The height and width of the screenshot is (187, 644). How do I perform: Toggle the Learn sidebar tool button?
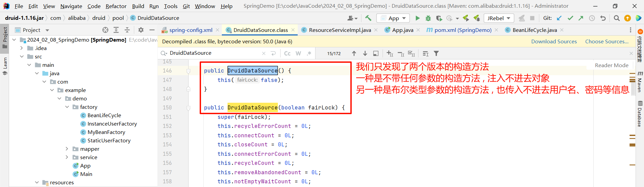pos(5,66)
